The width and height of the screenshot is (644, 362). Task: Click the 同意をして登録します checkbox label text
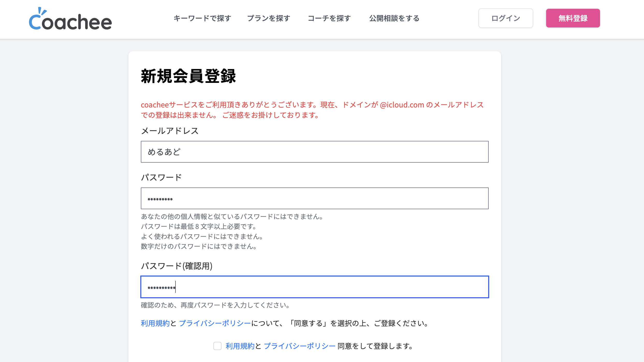click(375, 346)
